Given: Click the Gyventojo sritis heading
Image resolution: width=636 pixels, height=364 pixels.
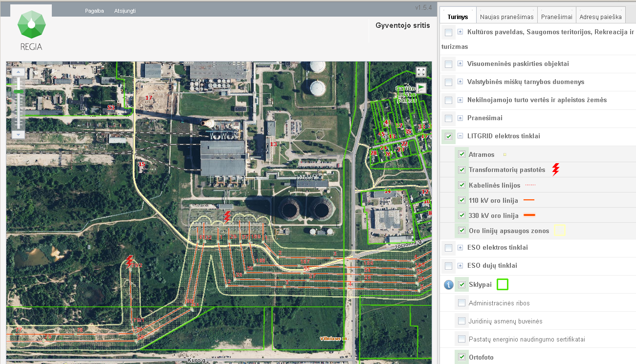Looking at the screenshot, I should coord(403,25).
